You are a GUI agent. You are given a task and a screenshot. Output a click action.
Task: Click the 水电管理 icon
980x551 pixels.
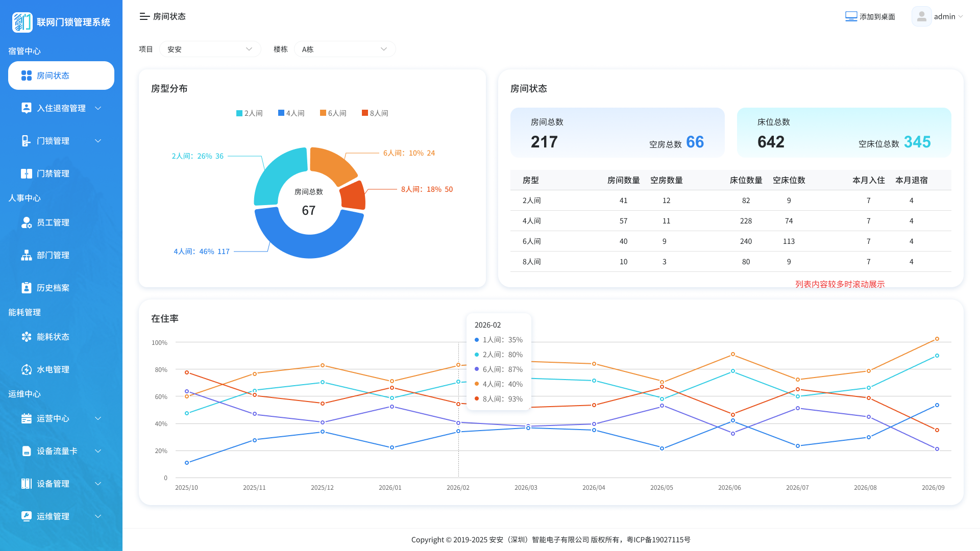point(27,369)
